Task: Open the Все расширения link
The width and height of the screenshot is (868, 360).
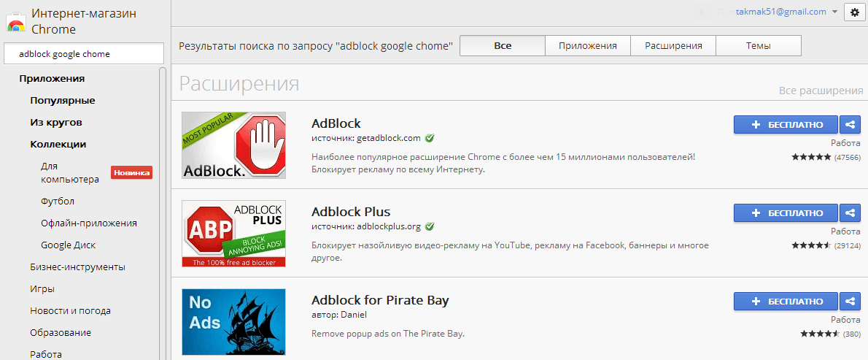Action: pos(821,91)
